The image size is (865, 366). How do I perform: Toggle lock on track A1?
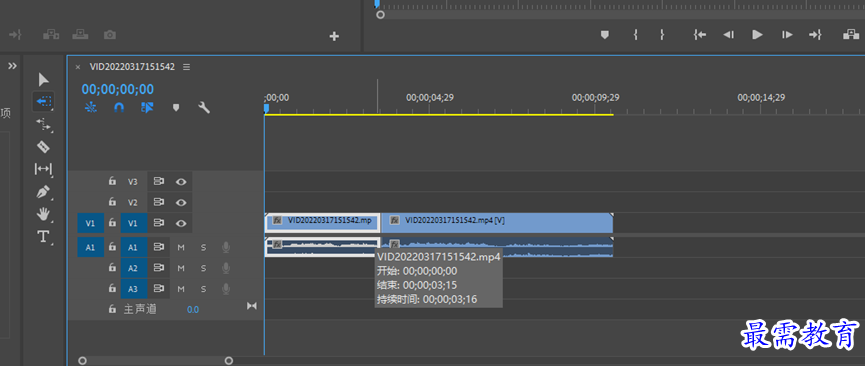(112, 247)
